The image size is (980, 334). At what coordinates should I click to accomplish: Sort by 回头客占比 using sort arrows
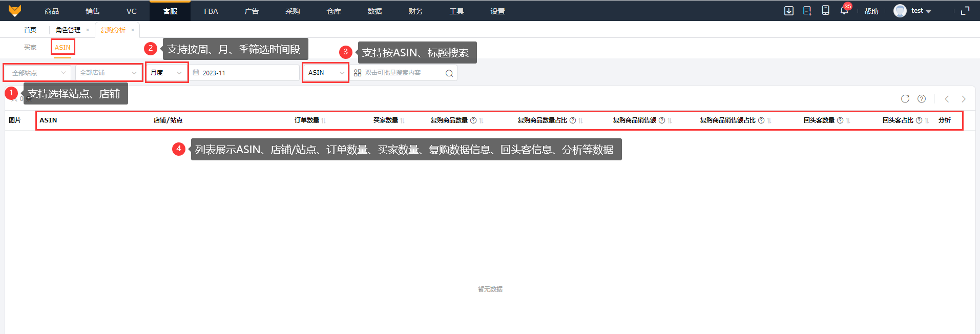click(x=927, y=120)
